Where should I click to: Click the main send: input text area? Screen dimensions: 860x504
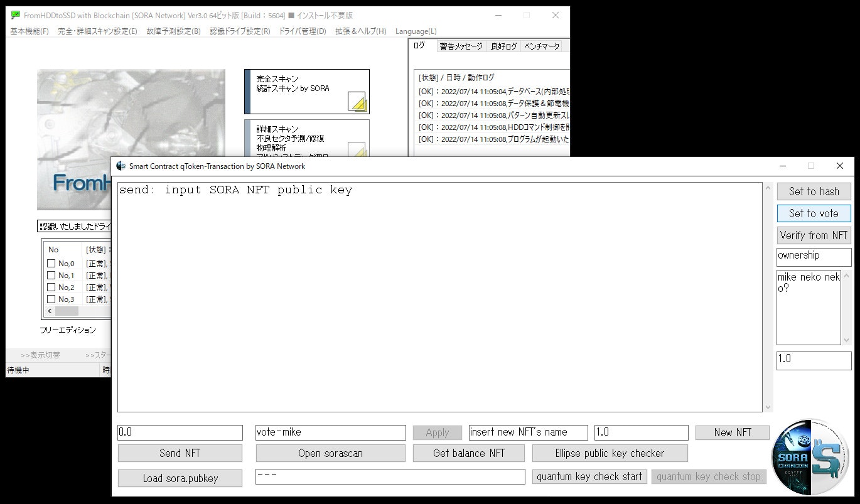439,297
